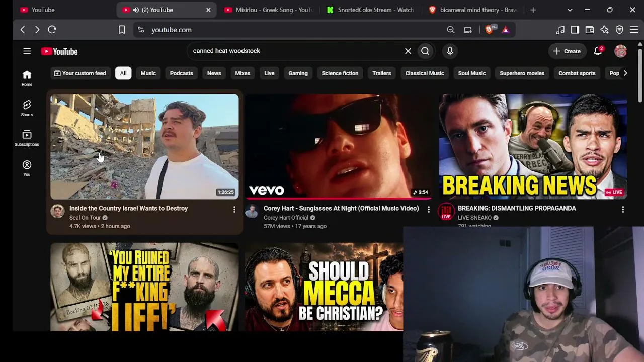Select the Classical Music chip
This screenshot has height=362, width=644.
pos(425,73)
